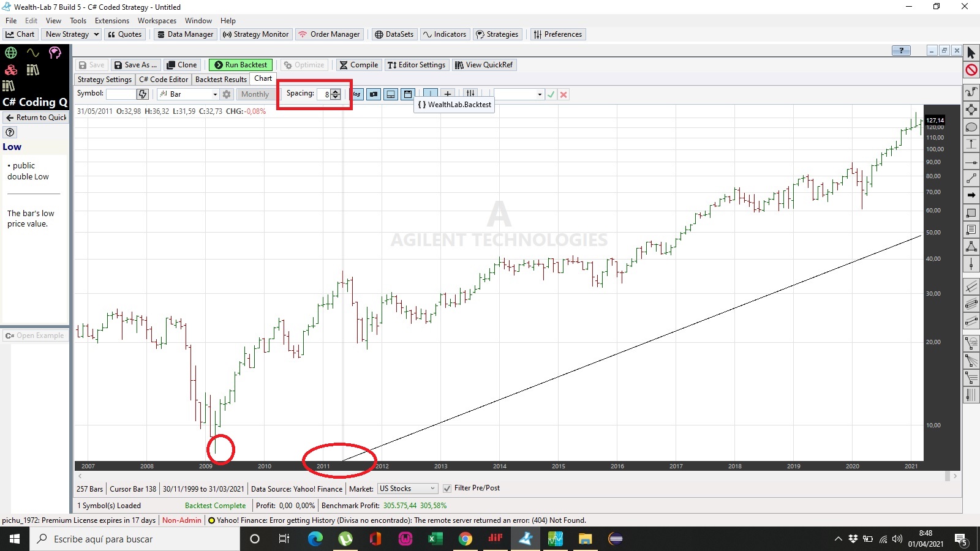Image resolution: width=980 pixels, height=551 pixels.
Task: Switch to the Backtest Results tab
Action: [x=221, y=80]
